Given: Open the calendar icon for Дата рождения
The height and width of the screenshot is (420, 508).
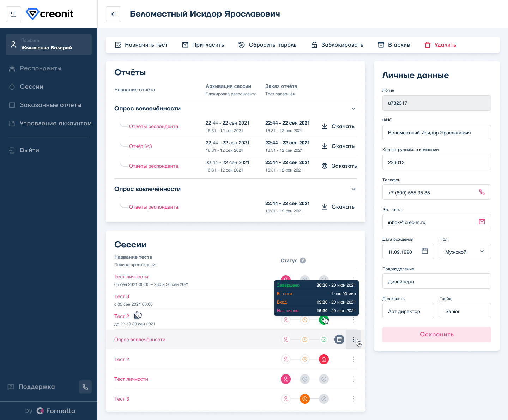Looking at the screenshot, I should click(425, 251).
